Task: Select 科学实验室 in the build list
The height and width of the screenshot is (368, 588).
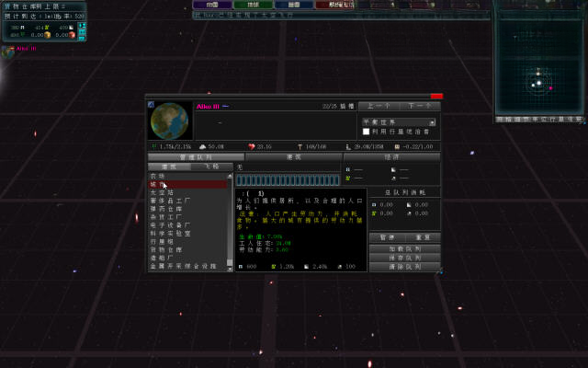Action: [187, 234]
